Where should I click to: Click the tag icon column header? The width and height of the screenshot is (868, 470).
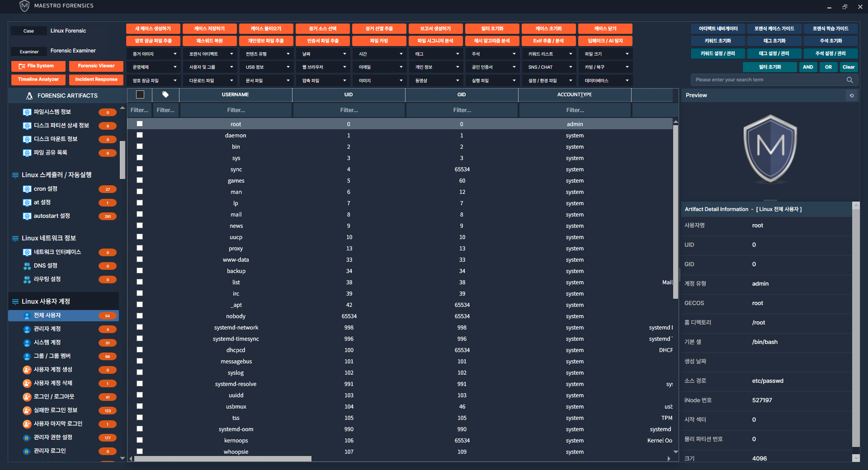coord(165,95)
